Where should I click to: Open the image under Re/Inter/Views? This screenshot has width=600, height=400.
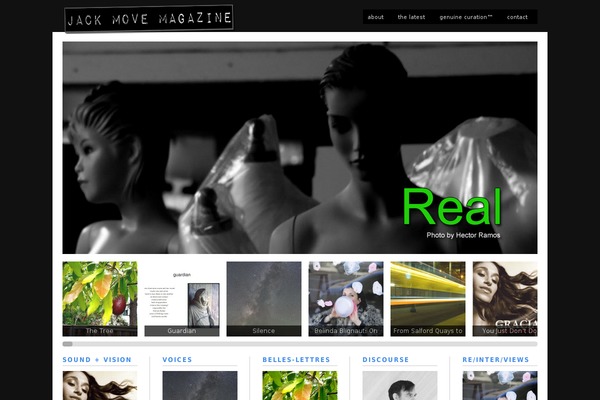coord(500,385)
